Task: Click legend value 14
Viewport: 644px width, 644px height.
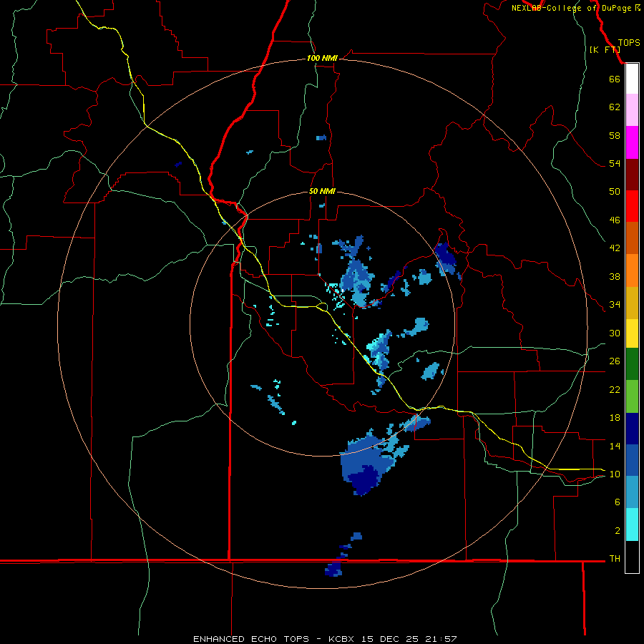Action: (615, 446)
